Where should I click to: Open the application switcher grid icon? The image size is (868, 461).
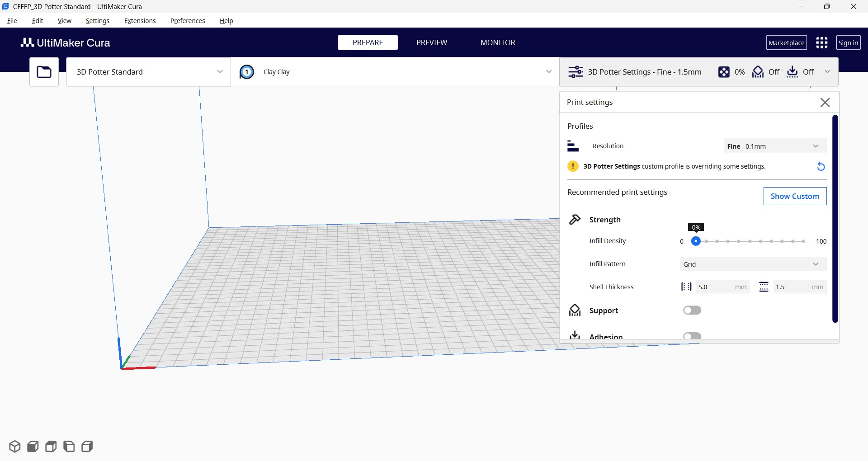821,42
